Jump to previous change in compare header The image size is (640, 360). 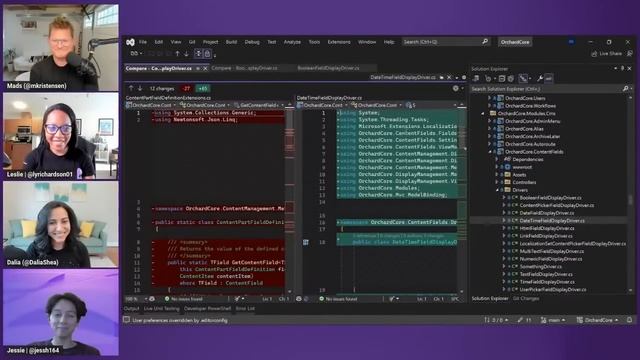(x=131, y=88)
